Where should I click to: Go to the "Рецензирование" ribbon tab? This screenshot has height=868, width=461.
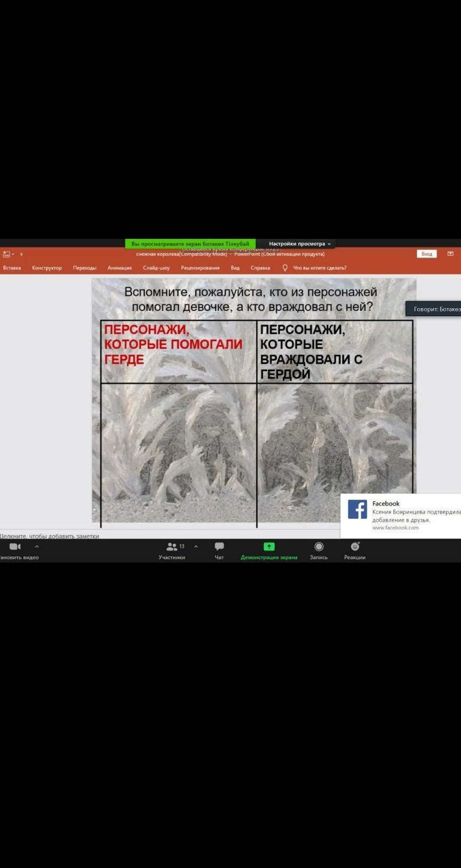pos(200,268)
